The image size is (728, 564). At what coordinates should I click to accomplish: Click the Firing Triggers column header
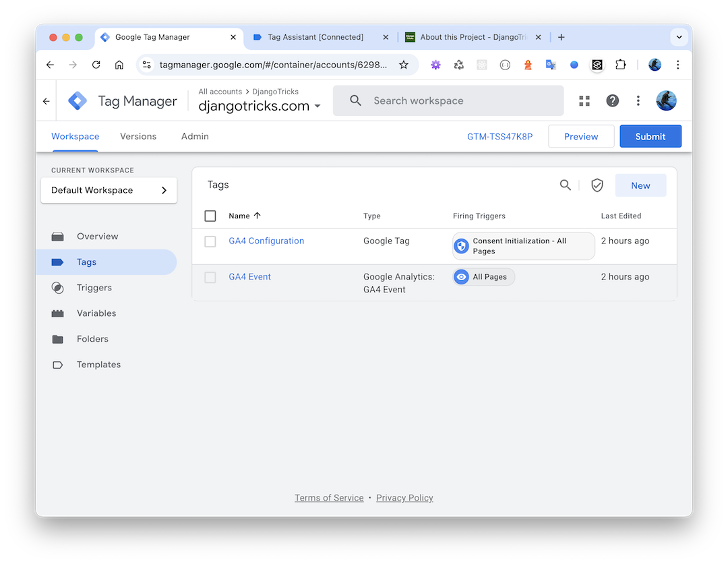[x=479, y=216]
